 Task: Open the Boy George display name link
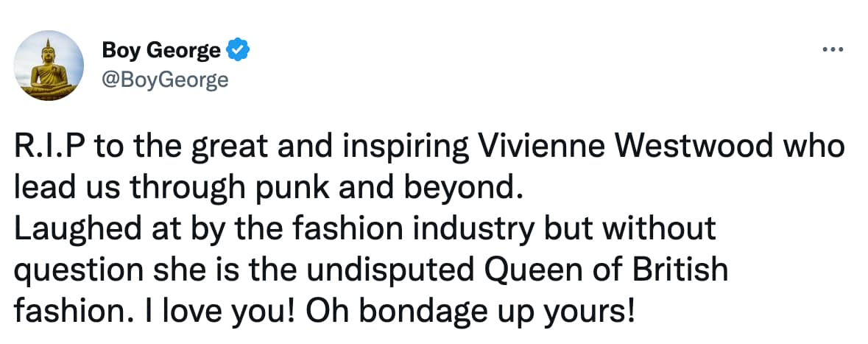tap(160, 51)
